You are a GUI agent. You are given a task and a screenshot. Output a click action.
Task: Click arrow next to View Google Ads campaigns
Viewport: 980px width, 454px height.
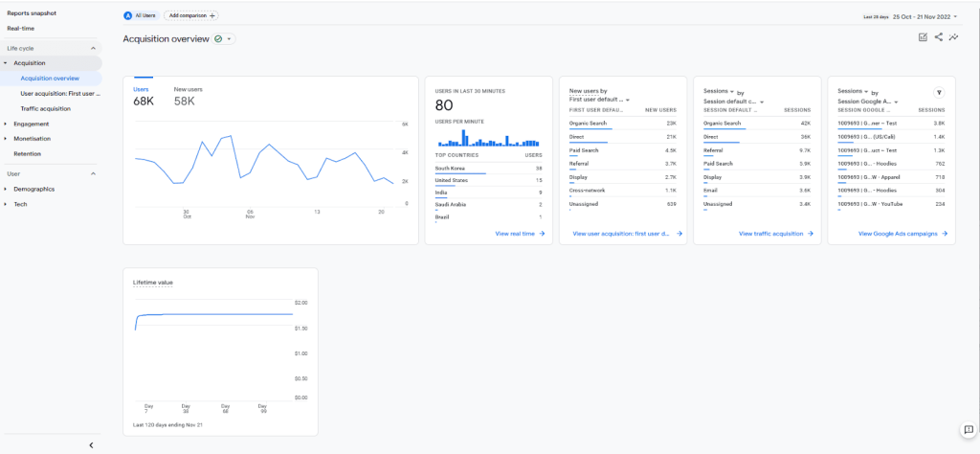click(x=945, y=234)
